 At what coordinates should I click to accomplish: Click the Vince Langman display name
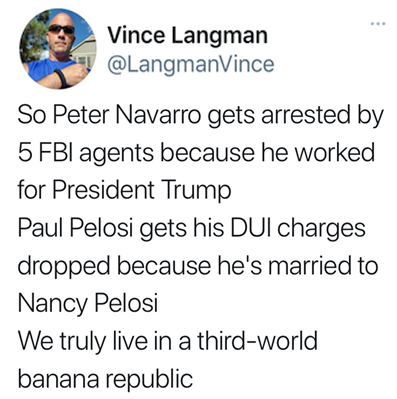coord(187,35)
